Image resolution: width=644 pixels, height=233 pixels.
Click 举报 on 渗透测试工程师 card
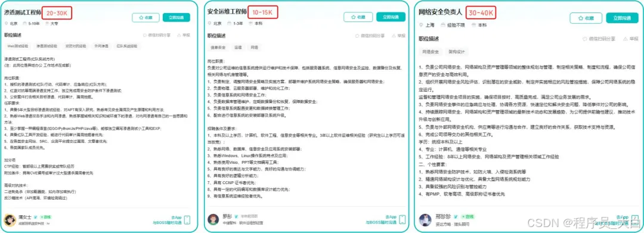183,35
